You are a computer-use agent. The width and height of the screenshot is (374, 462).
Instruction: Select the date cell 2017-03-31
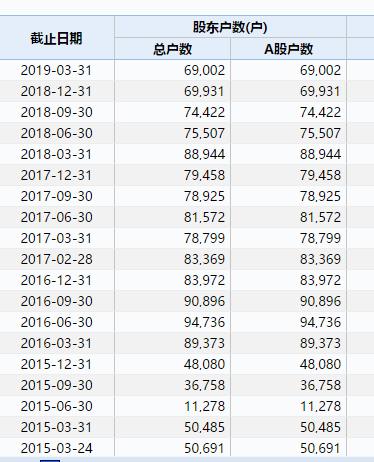[x=56, y=238]
